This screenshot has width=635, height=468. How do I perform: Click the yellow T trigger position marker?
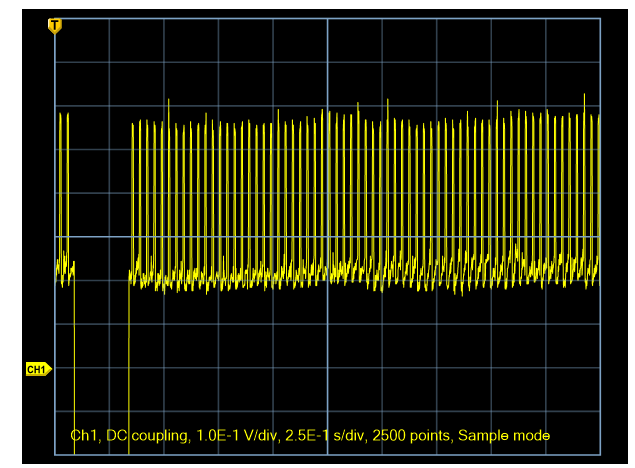coord(55,26)
